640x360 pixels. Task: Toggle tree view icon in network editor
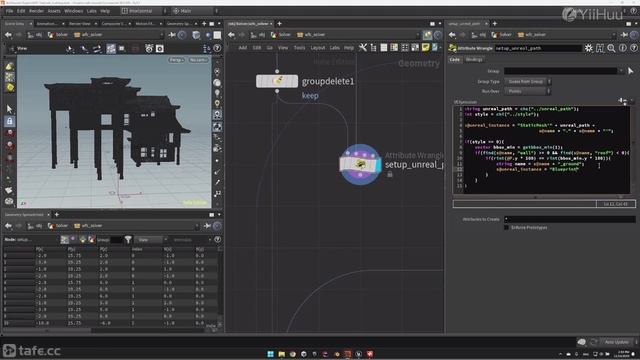click(373, 48)
